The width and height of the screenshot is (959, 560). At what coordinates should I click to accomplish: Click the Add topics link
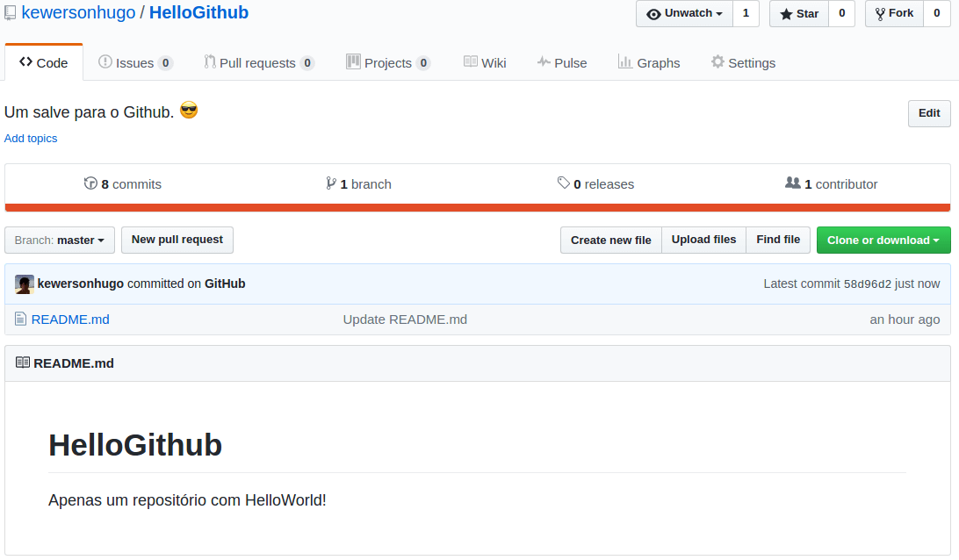pyautogui.click(x=31, y=138)
